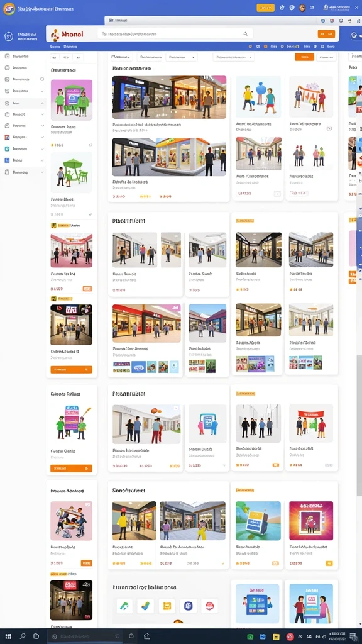362x644 pixels.
Task: Click the circular logo in top-left corner
Action: [9, 8]
